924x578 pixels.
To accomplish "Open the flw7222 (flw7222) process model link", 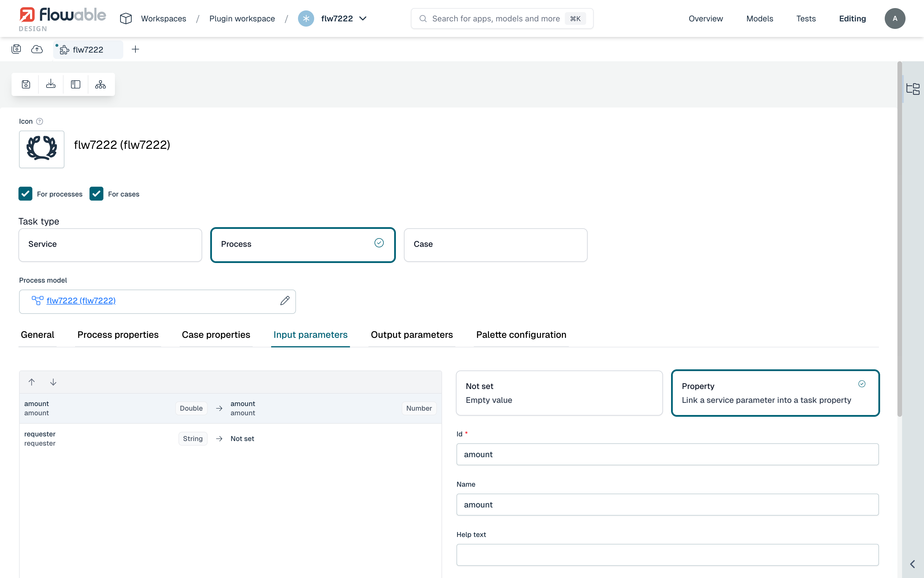I will pyautogui.click(x=81, y=301).
